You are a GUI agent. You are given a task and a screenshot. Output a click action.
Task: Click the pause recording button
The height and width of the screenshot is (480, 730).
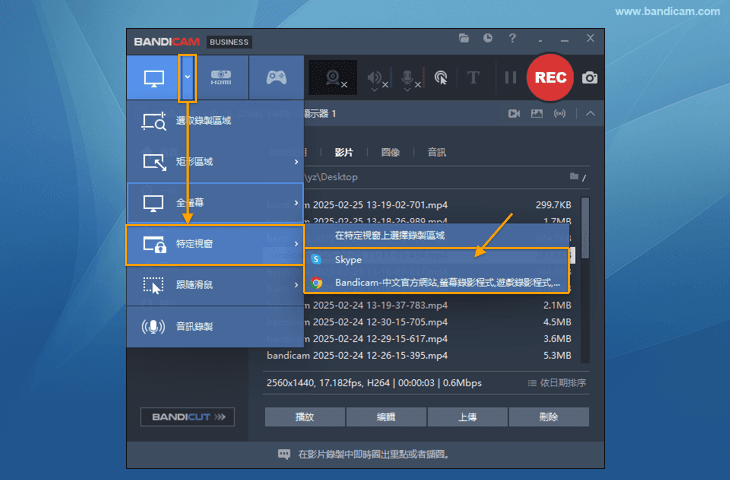click(511, 77)
